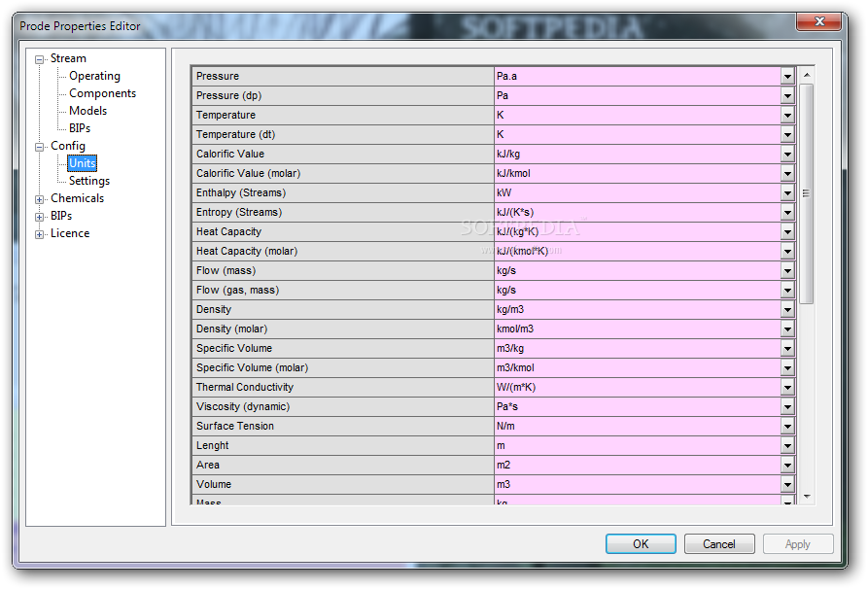Open Heat Capacity (molar) unit dropdown

coord(787,252)
